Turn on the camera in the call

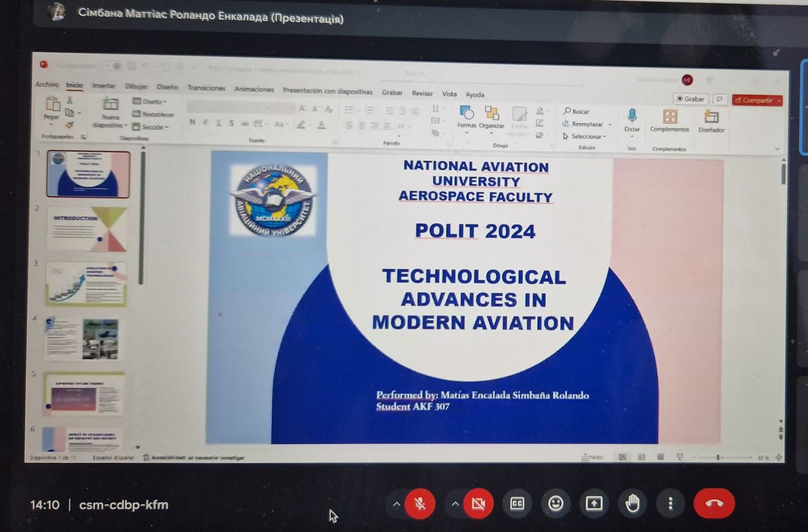[478, 504]
